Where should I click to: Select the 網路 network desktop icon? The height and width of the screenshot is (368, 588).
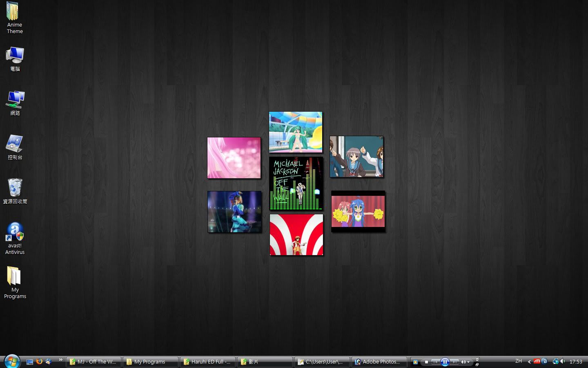click(15, 103)
